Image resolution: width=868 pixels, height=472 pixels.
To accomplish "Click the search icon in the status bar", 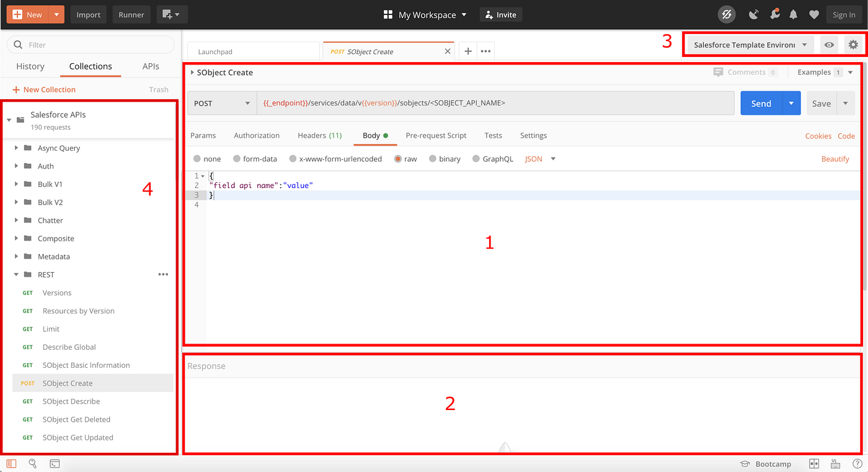I will click(x=32, y=463).
